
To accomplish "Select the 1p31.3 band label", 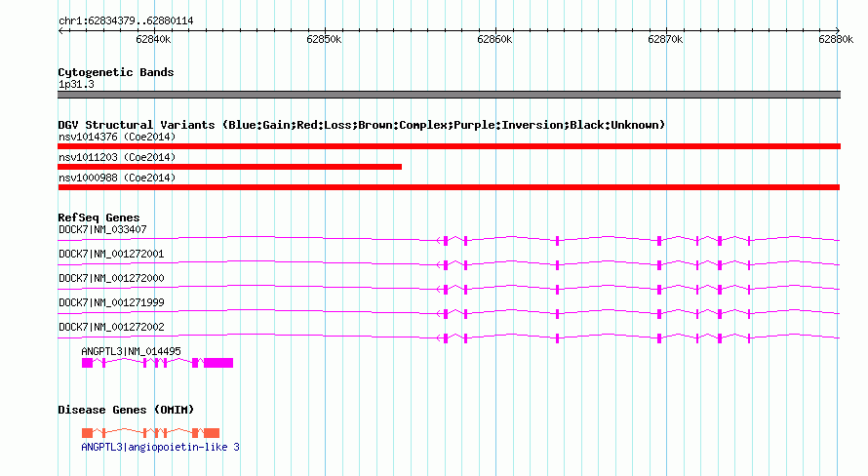I will (76, 84).
